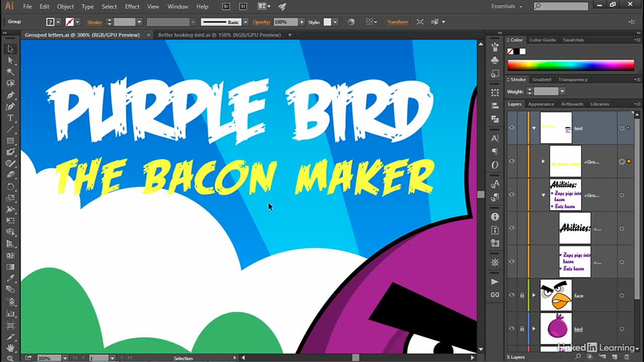The image size is (644, 362).
Task: Open Adobe Stock via St icon
Action: (x=243, y=7)
